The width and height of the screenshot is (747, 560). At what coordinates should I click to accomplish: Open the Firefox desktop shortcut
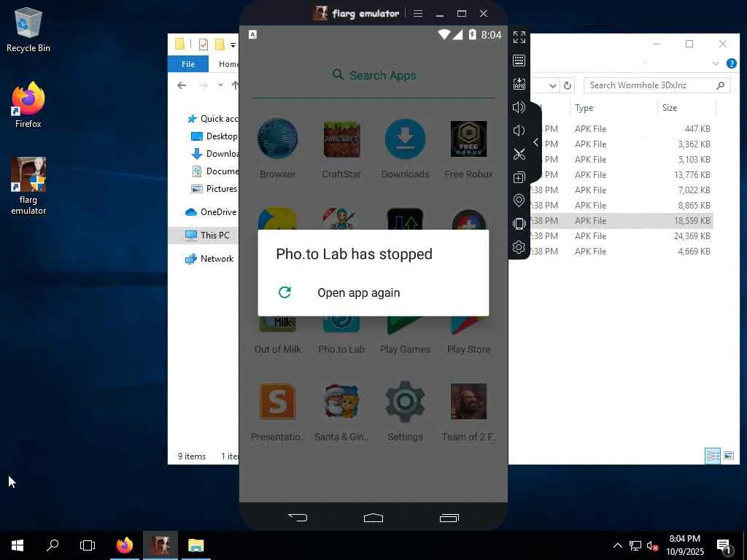click(28, 104)
